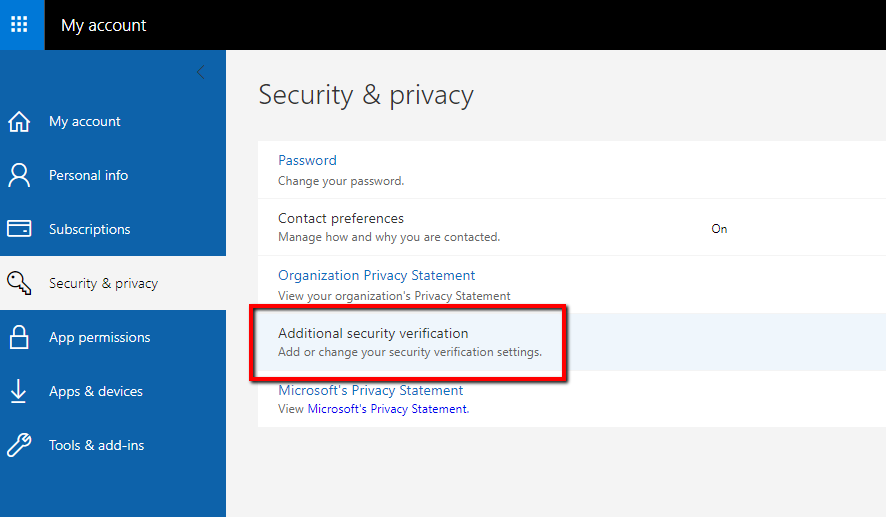Click the padlock App permissions icon

click(19, 337)
